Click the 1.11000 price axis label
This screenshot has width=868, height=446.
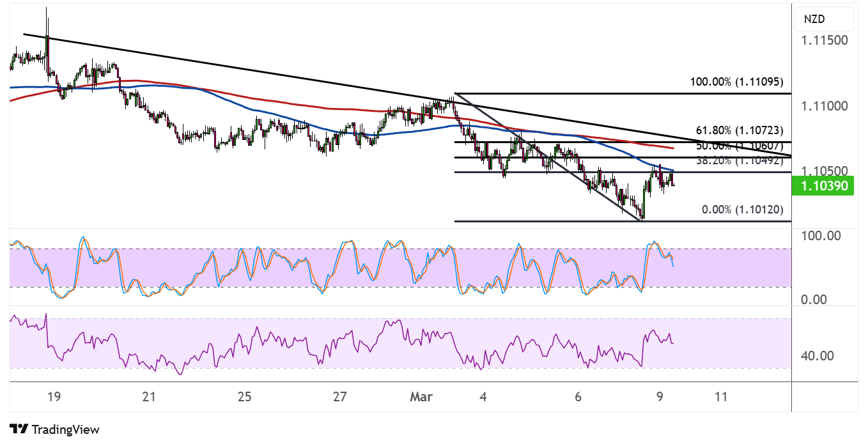coord(825,105)
